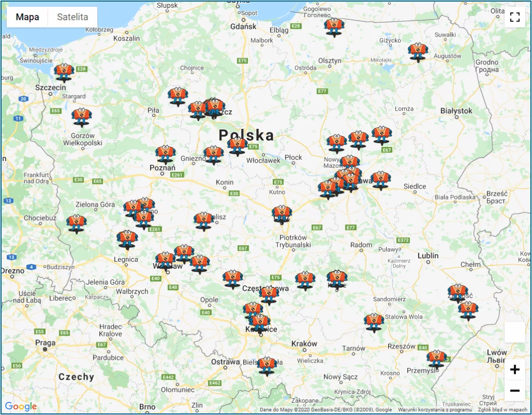Open the Google logo link
This screenshot has width=532, height=415.
[x=21, y=406]
